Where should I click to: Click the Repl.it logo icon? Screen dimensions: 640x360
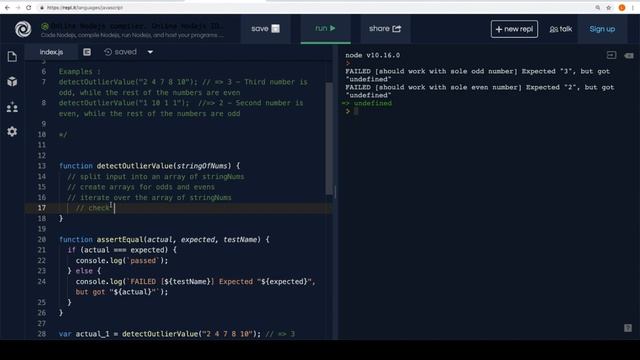[23, 29]
